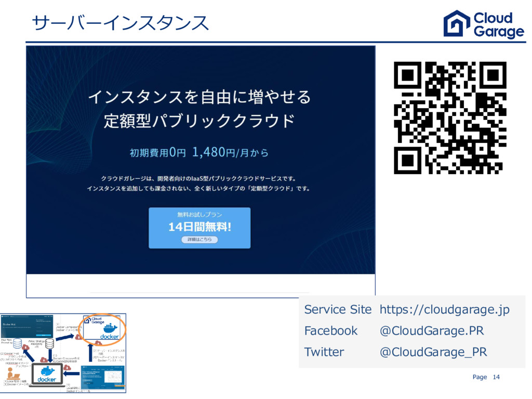Select the sentence starting クラウドガレージは
The image size is (532, 399).
coord(199,179)
